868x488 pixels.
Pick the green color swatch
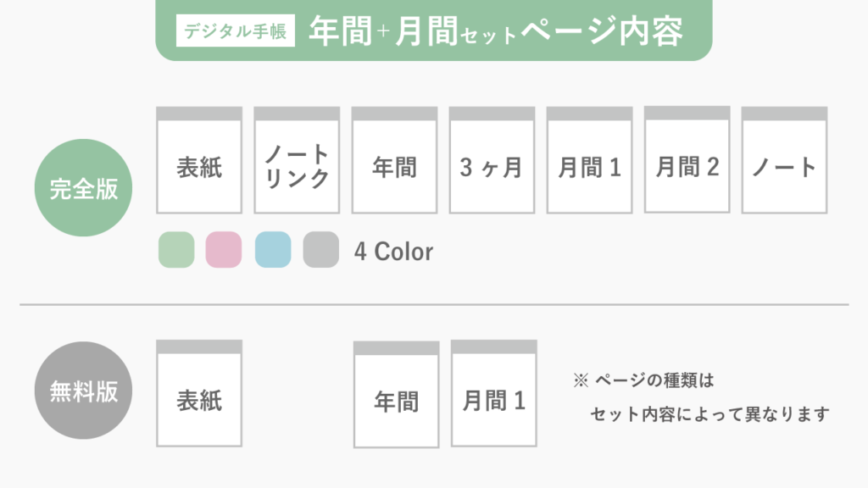176,250
